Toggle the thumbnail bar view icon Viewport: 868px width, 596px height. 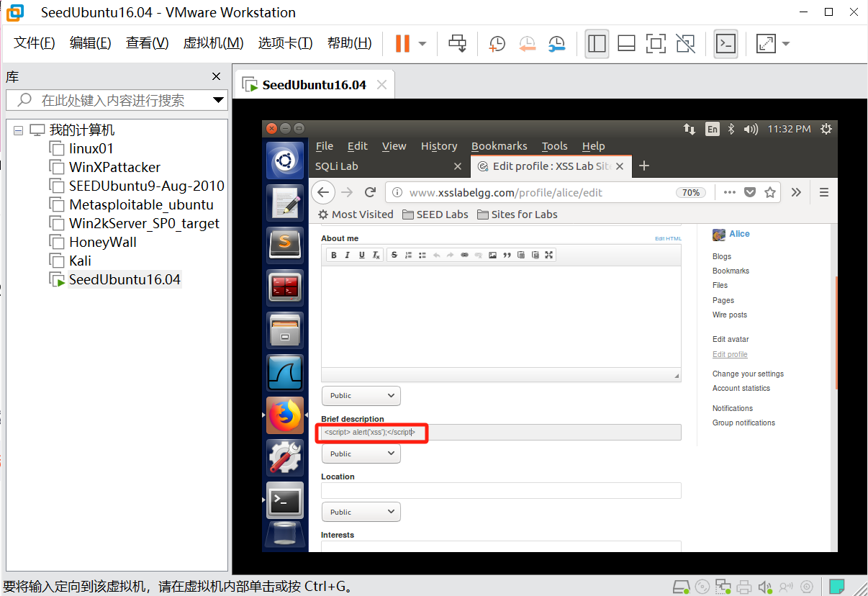click(626, 43)
